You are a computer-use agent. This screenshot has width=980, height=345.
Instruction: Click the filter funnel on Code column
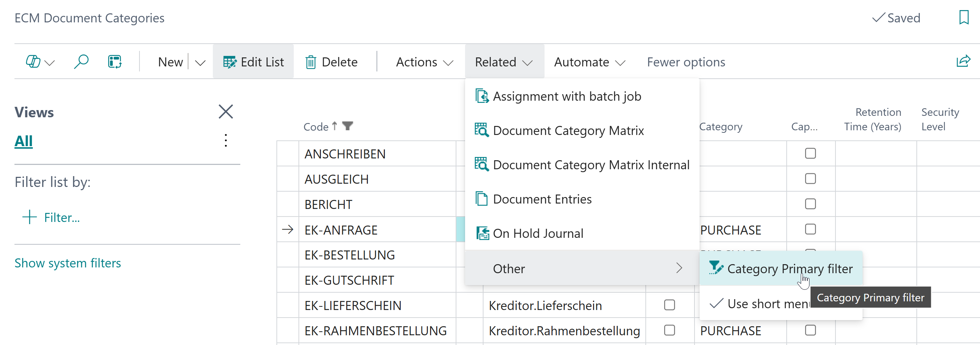tap(347, 126)
